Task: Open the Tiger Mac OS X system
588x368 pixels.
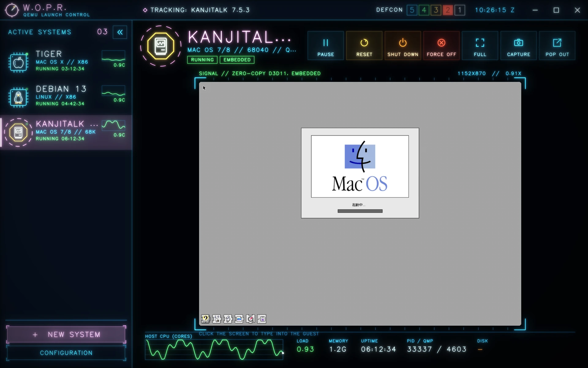Action: tap(66, 63)
